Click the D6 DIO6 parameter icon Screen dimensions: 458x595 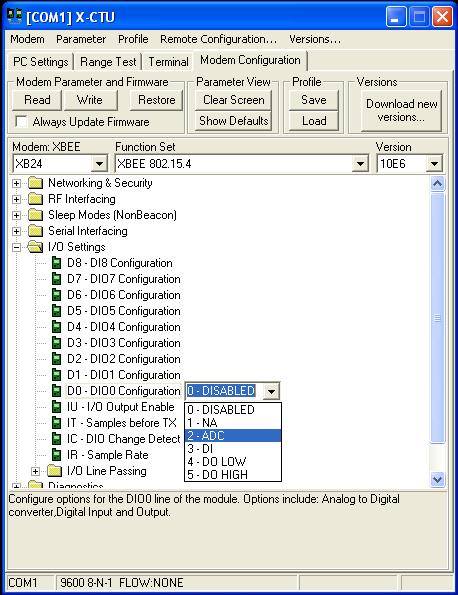pyautogui.click(x=57, y=295)
